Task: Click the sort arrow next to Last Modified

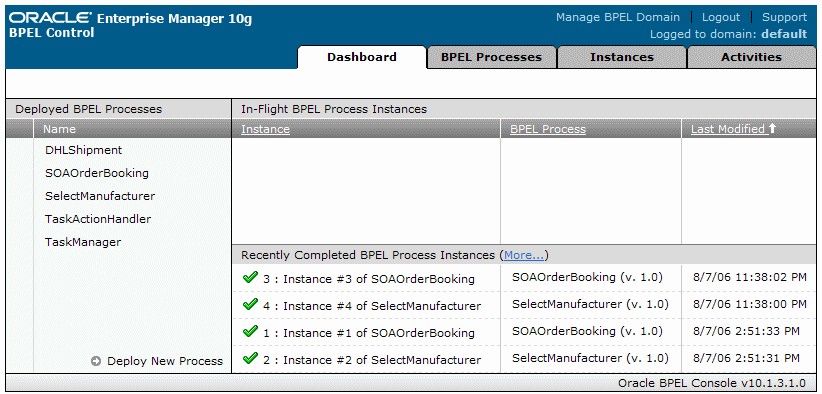Action: pos(772,128)
